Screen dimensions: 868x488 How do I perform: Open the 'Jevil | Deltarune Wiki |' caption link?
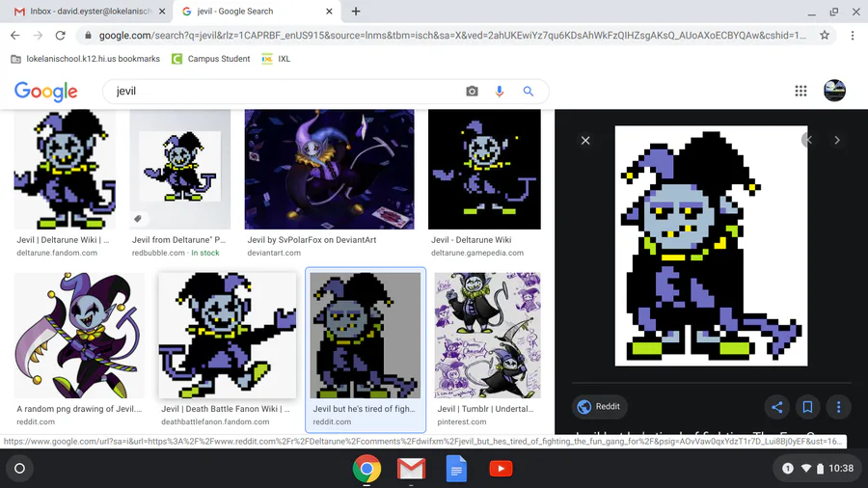pyautogui.click(x=63, y=240)
